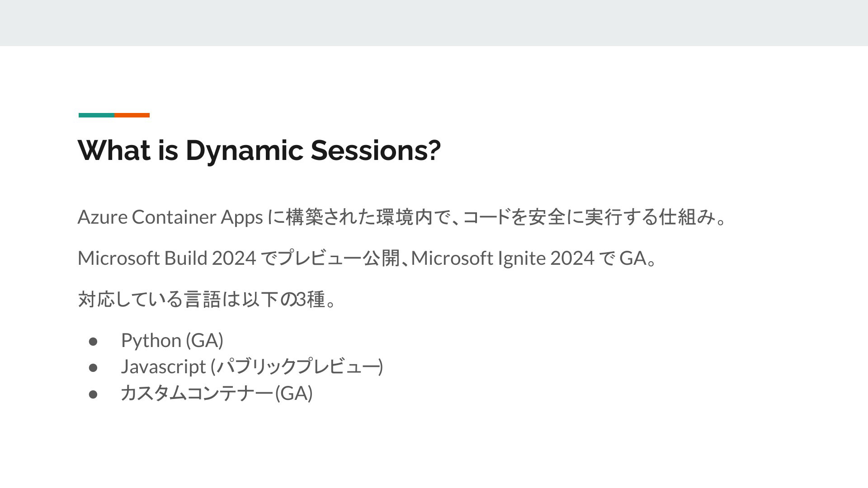Click the Microsoft Ignite 2024 text
868x488 pixels.
[502, 258]
